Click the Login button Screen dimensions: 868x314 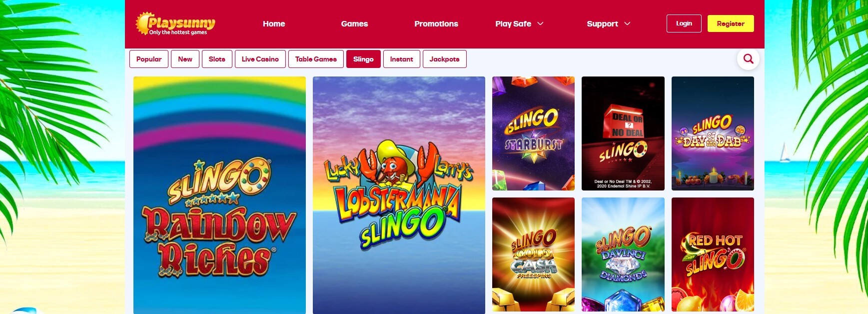pos(684,23)
